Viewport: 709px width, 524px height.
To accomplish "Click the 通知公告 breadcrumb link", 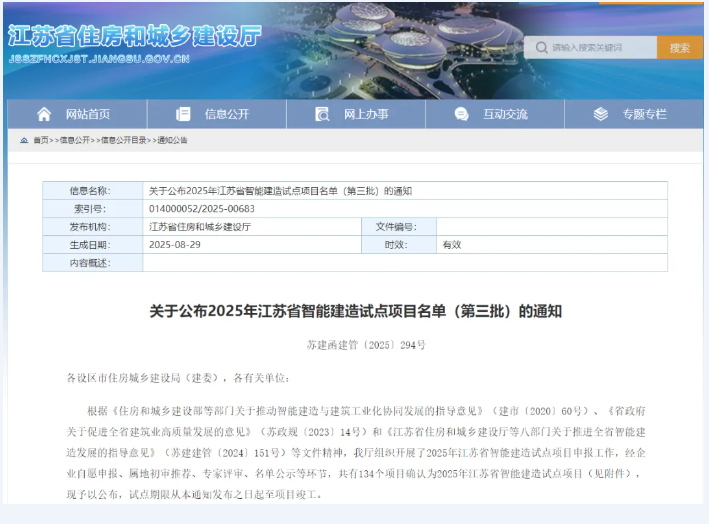I will point(172,141).
